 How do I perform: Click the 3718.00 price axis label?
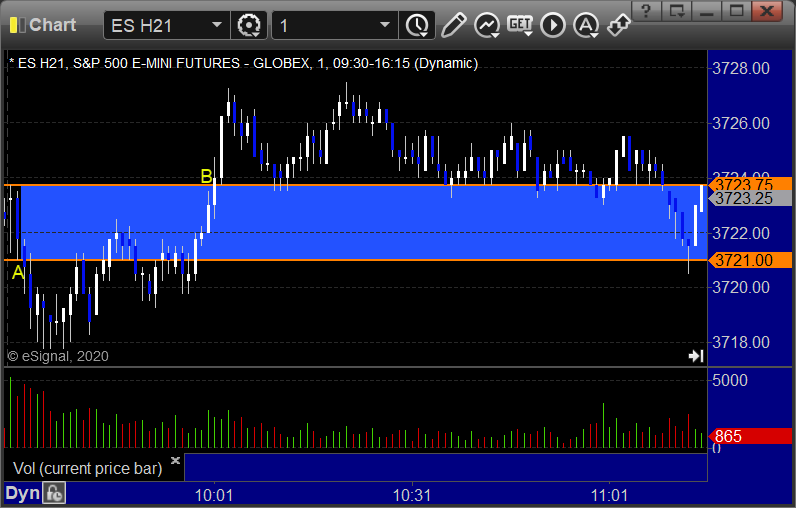point(741,342)
